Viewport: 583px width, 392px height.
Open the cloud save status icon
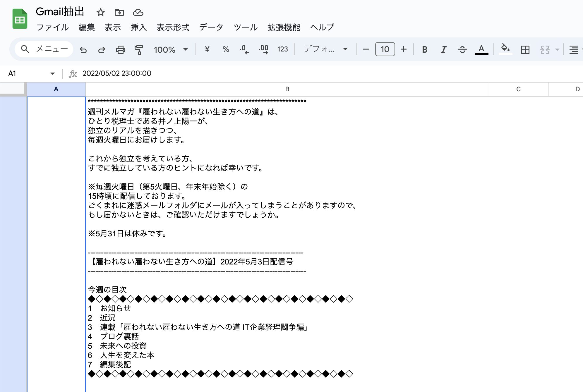(138, 12)
